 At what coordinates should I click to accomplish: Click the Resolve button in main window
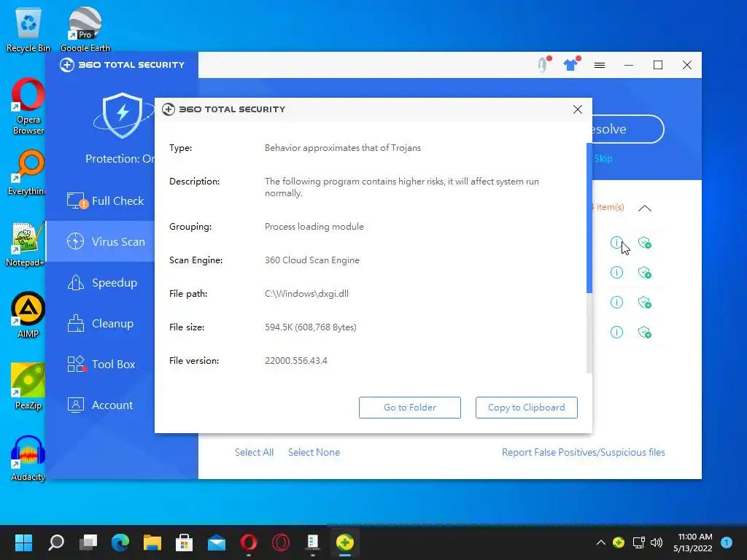click(x=628, y=129)
